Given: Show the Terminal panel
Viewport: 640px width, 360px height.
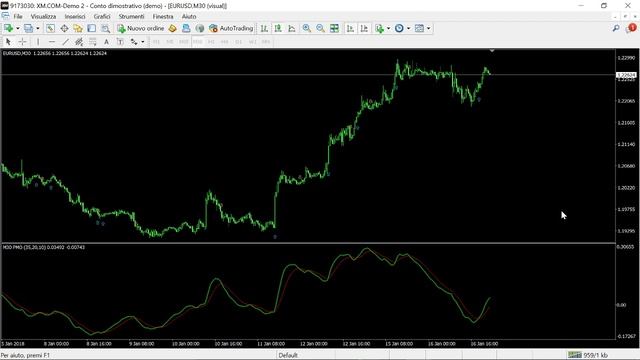Looking at the screenshot, I should pos(91,28).
